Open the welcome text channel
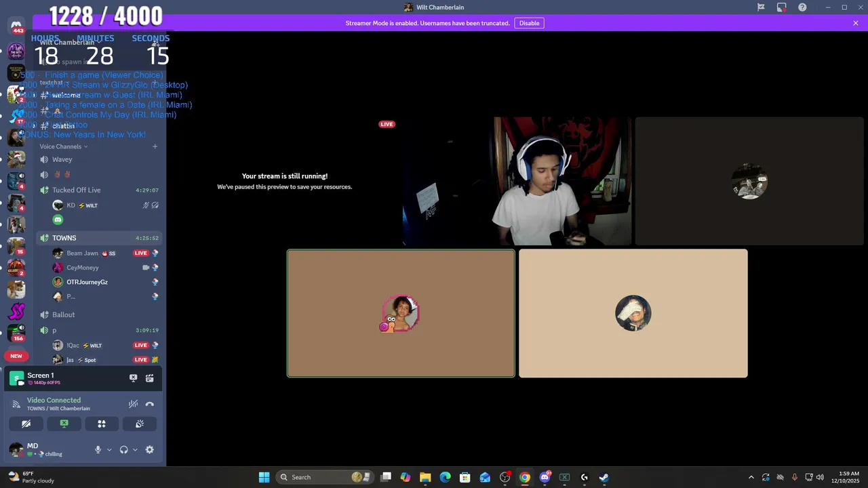The height and width of the screenshot is (488, 868). click(x=98, y=95)
